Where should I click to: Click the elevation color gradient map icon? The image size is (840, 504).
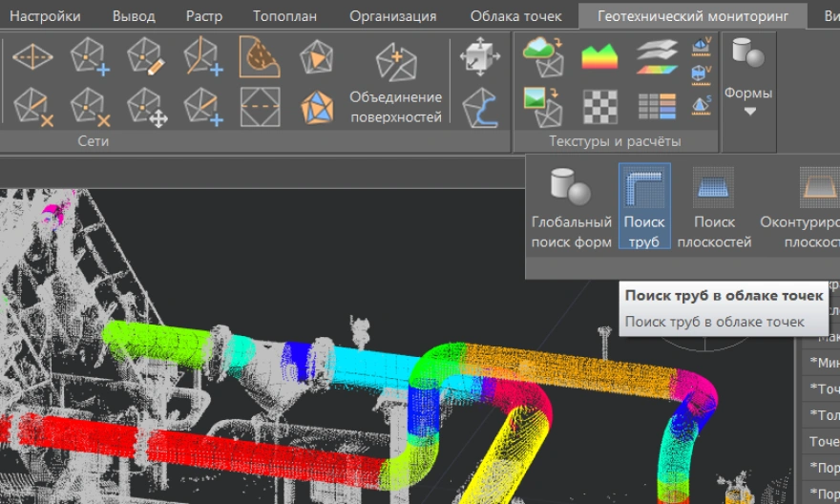tap(600, 56)
